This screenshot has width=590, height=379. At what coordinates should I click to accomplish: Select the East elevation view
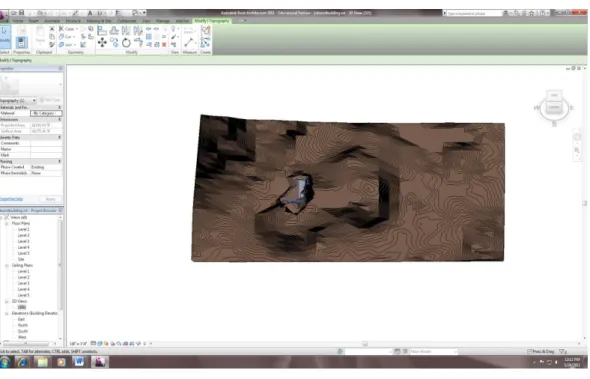coord(21,320)
